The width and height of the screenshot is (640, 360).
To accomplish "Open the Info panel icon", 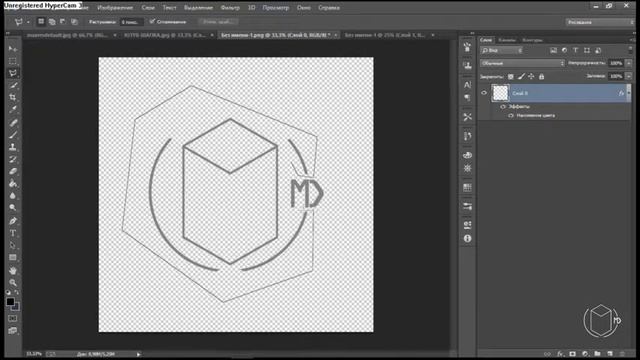I will pos(467,238).
